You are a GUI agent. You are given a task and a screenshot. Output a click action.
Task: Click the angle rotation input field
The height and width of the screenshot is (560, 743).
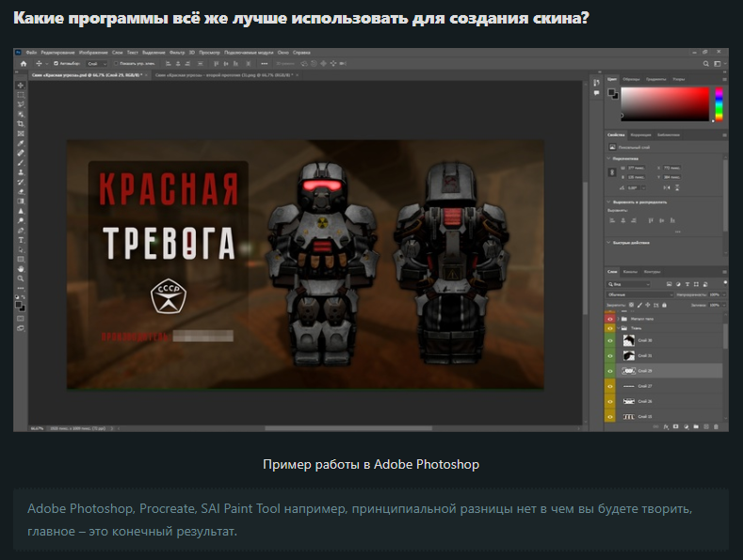coord(634,188)
